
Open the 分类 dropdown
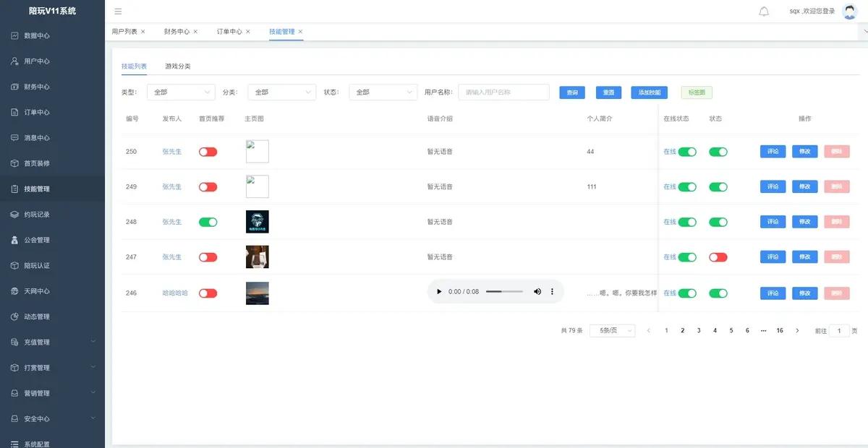point(282,92)
